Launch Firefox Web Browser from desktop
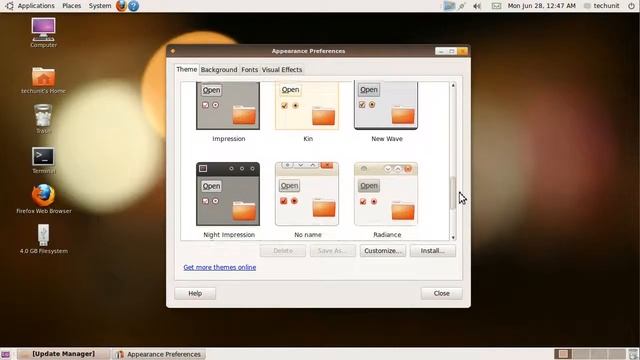Viewport: 640px width, 360px height. (x=43, y=195)
